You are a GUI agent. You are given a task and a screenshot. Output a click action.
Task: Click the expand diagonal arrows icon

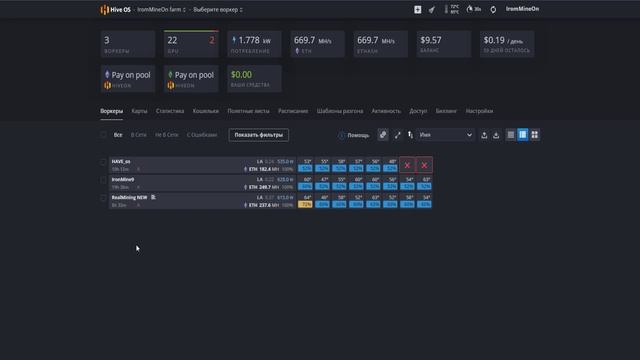pos(397,135)
